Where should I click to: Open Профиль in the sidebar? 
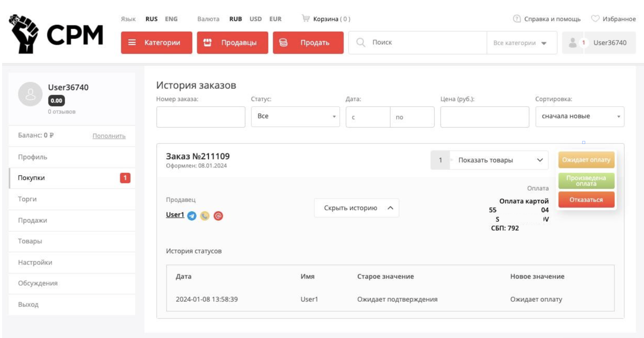[x=72, y=157]
